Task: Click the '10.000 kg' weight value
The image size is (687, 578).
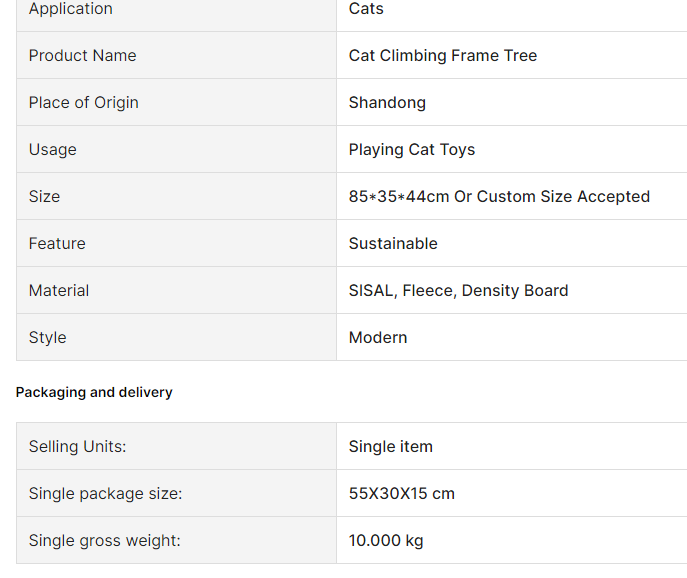Action: click(x=386, y=541)
